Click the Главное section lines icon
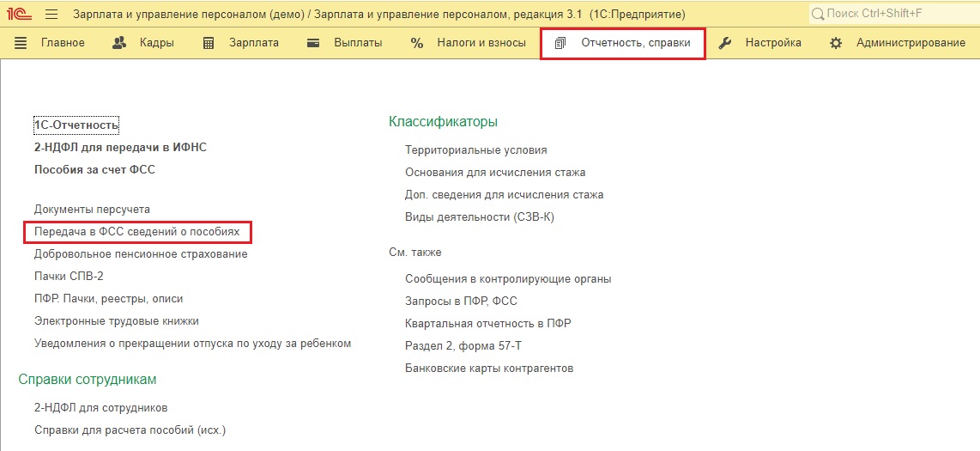The width and height of the screenshot is (980, 451). (x=21, y=43)
